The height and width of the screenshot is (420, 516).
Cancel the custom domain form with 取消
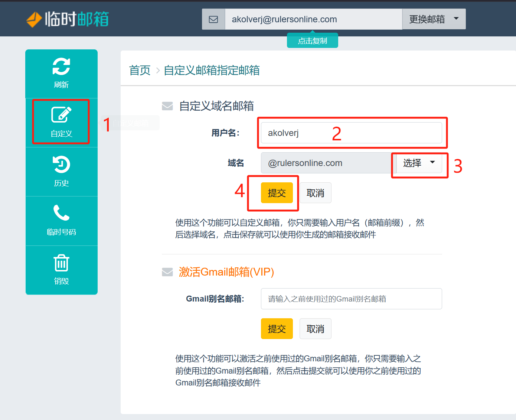click(x=315, y=193)
